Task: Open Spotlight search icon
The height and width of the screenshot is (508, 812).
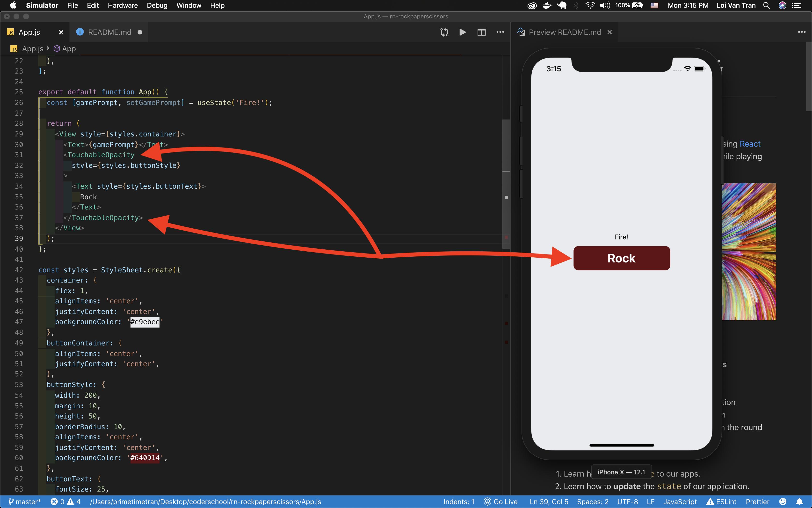Action: 766,5
